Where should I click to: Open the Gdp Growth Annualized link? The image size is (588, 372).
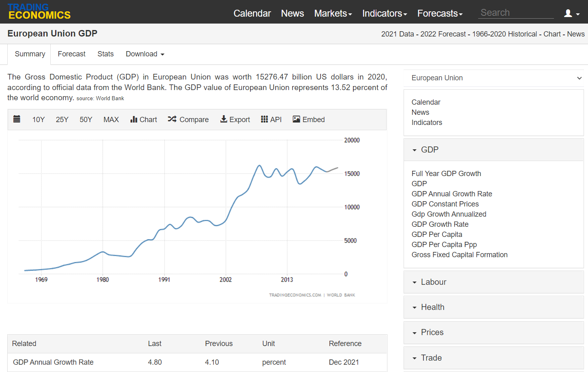449,214
